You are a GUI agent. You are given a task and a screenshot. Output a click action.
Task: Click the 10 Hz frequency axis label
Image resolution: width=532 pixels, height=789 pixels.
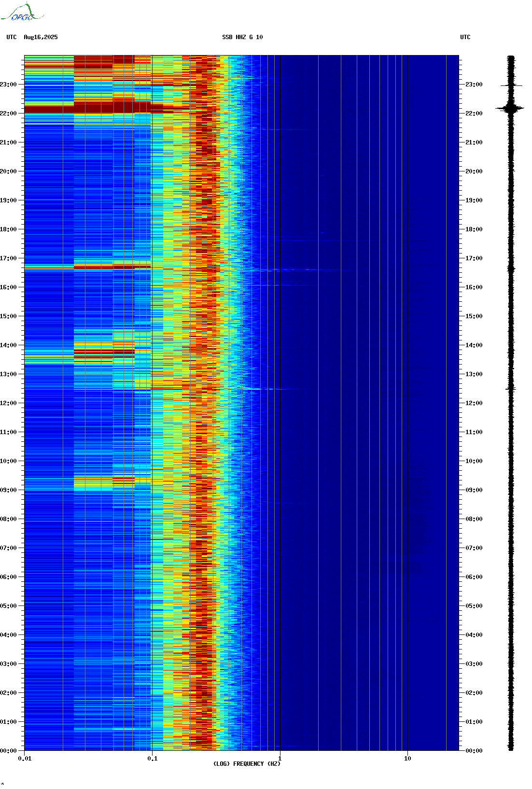pos(407,759)
